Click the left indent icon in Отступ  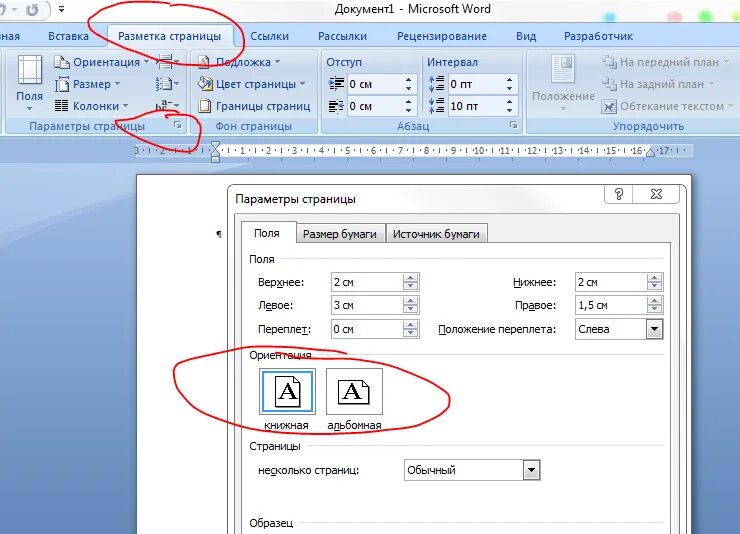coord(336,84)
